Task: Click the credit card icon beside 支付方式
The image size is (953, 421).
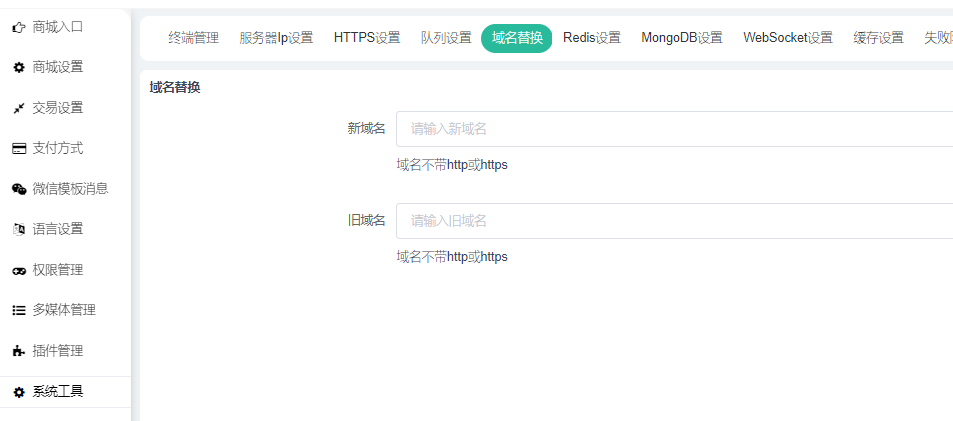Action: coord(19,148)
